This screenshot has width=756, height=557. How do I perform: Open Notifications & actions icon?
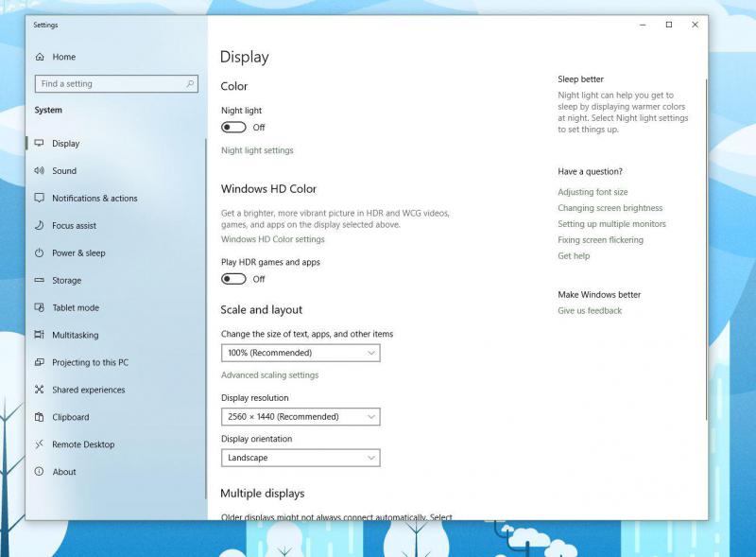[x=40, y=199]
